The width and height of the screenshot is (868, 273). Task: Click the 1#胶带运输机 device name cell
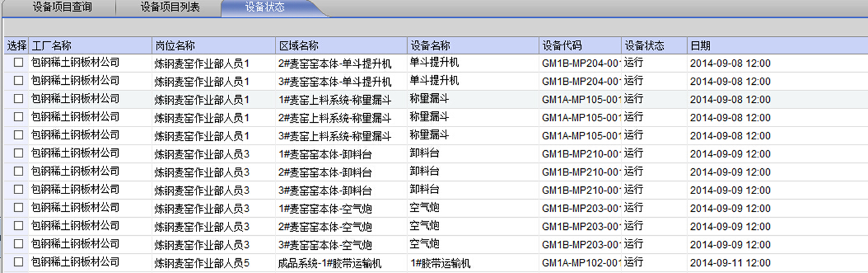pyautogui.click(x=440, y=263)
